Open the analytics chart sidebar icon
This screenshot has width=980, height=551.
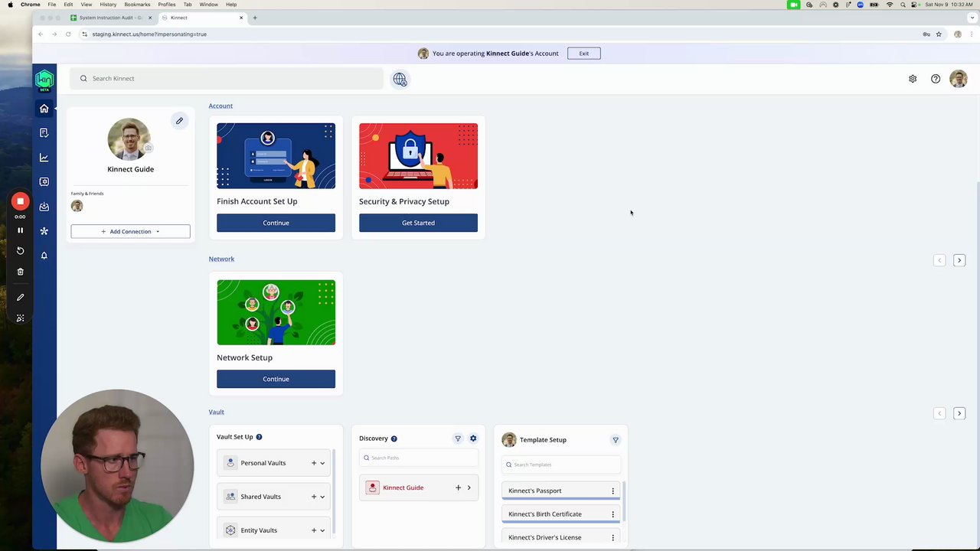click(44, 158)
